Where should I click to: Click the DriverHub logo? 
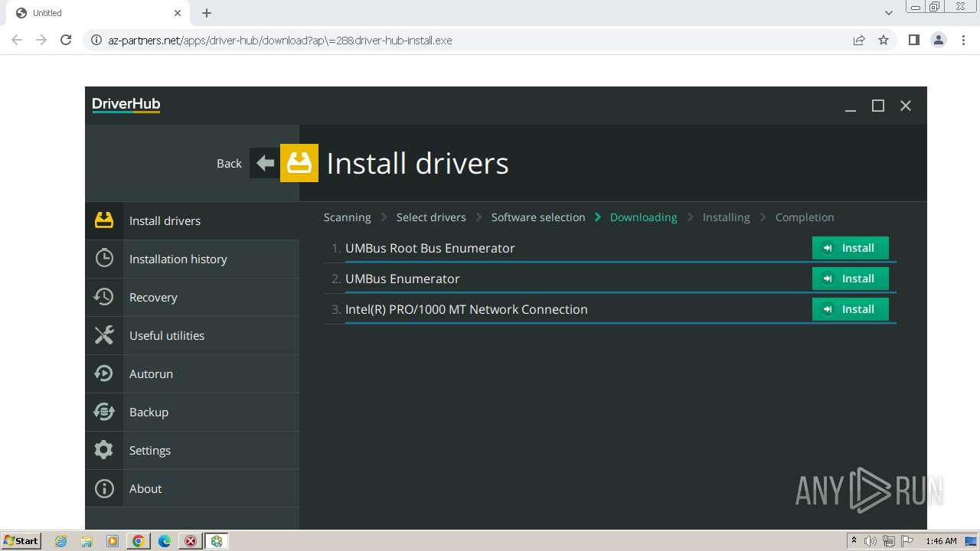tap(126, 105)
